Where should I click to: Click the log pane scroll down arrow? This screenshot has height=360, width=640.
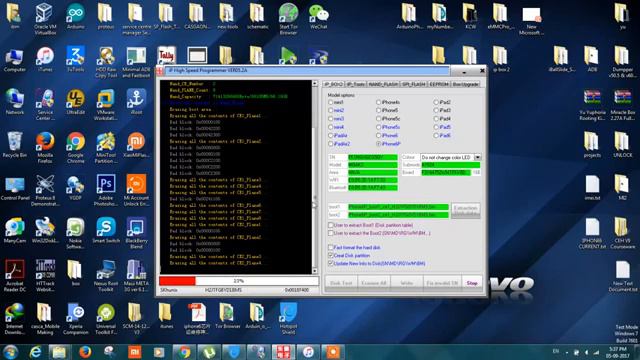coord(314,271)
